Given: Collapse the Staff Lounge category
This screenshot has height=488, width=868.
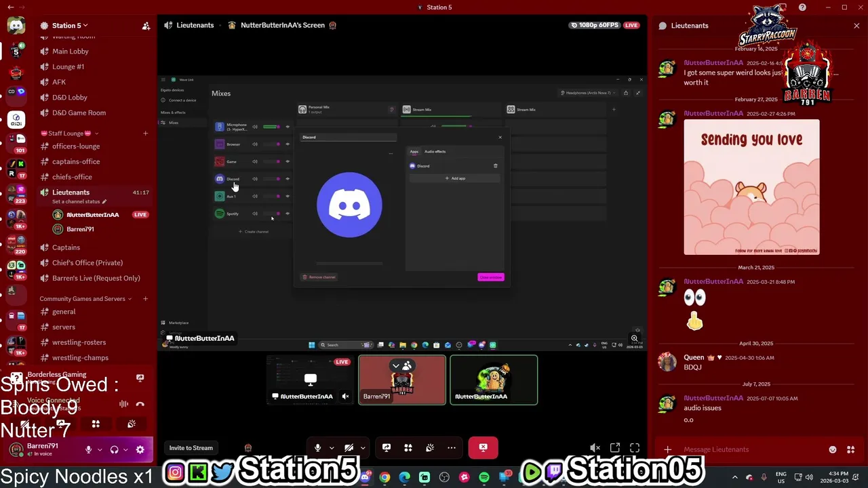Looking at the screenshot, I should (x=68, y=134).
